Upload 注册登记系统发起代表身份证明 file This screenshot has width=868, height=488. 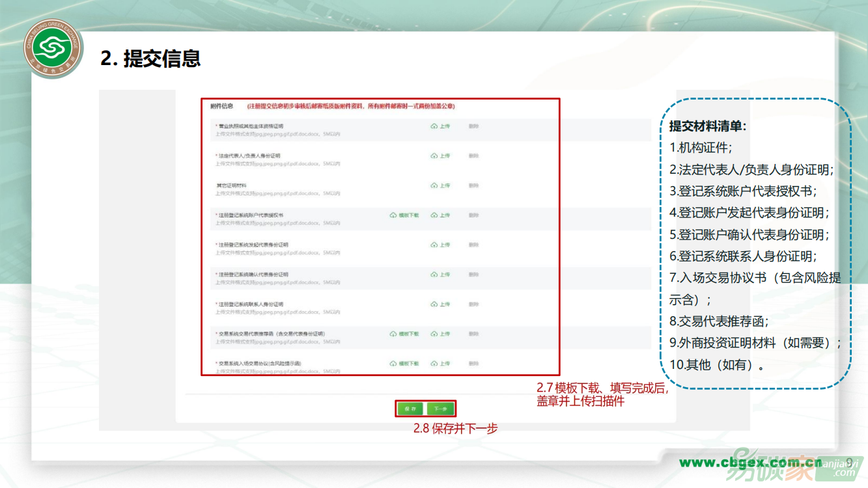(x=441, y=245)
